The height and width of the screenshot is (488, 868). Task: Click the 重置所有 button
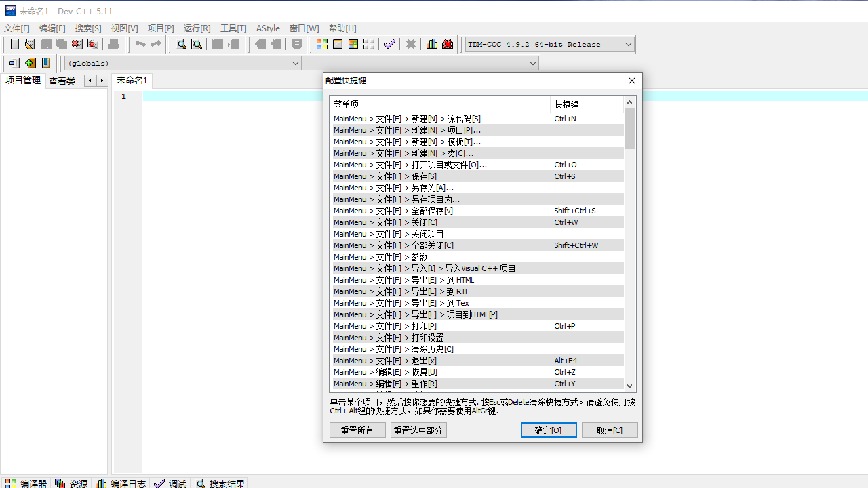[x=357, y=430]
